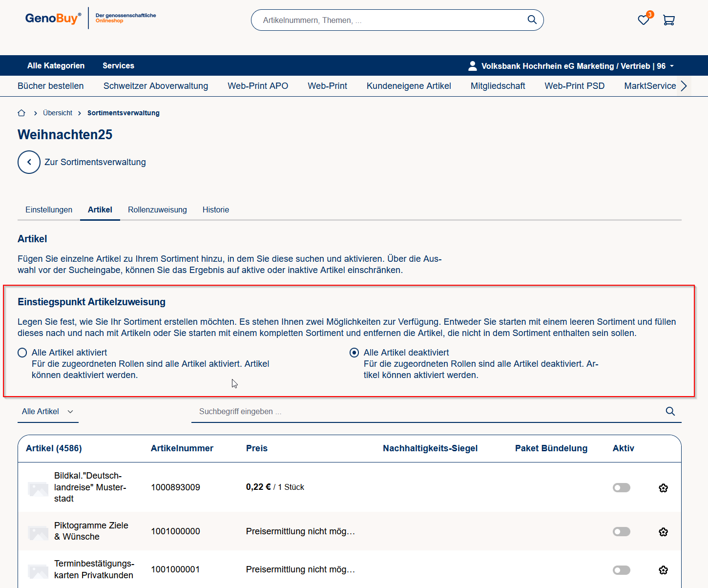Select the 'Alle Artikel aktiviert' radio option
708x588 pixels.
coord(22,353)
